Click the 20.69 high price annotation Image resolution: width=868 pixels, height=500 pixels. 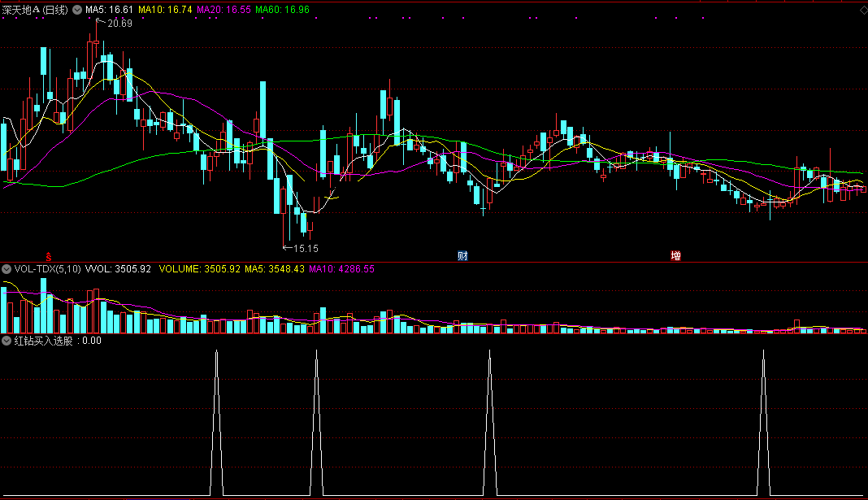tap(119, 24)
